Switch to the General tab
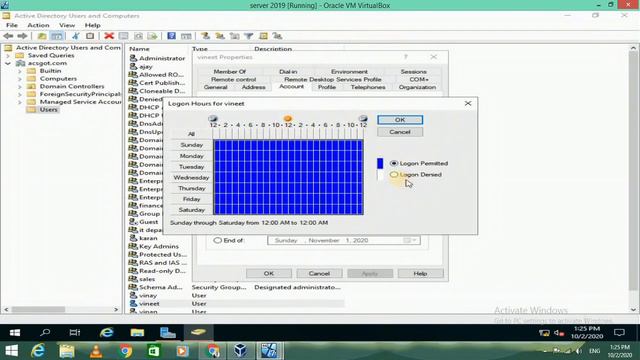The image size is (640, 360). point(215,87)
